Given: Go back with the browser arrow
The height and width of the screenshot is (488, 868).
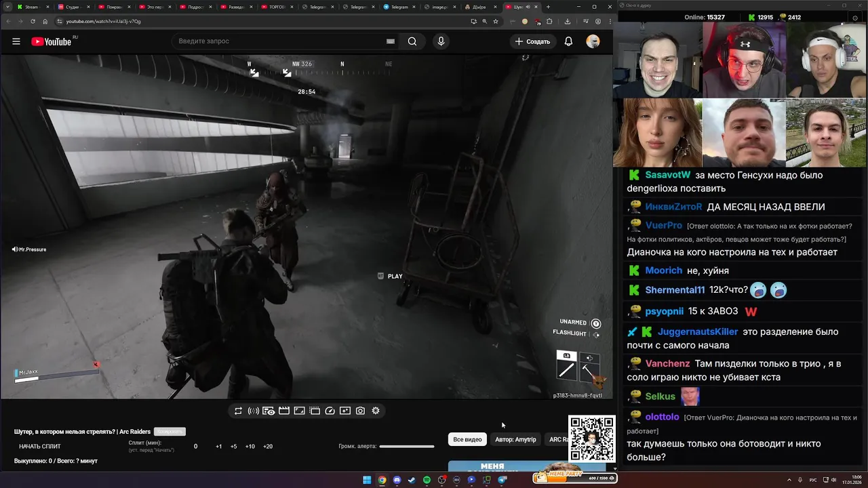Looking at the screenshot, I should coord(8,21).
